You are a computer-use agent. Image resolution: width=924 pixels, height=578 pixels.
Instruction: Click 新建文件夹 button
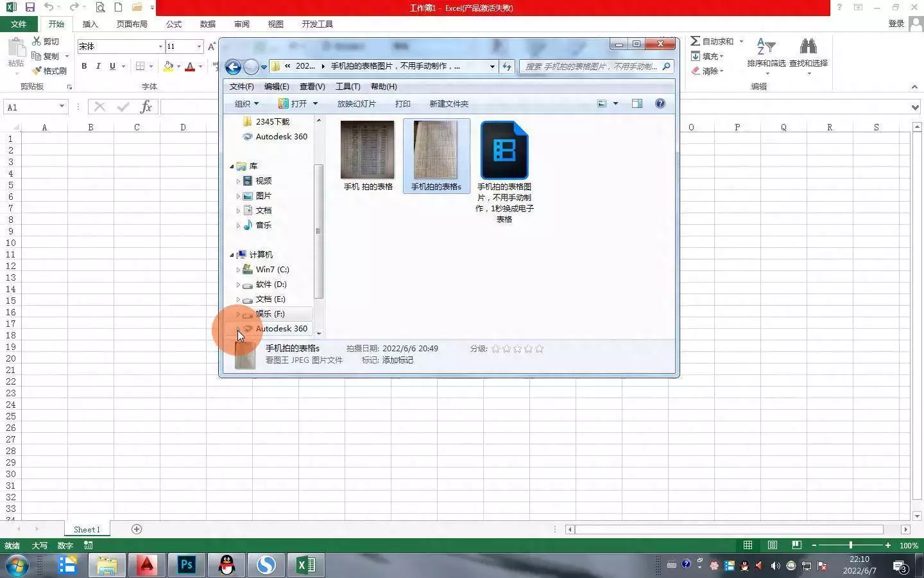click(x=449, y=103)
